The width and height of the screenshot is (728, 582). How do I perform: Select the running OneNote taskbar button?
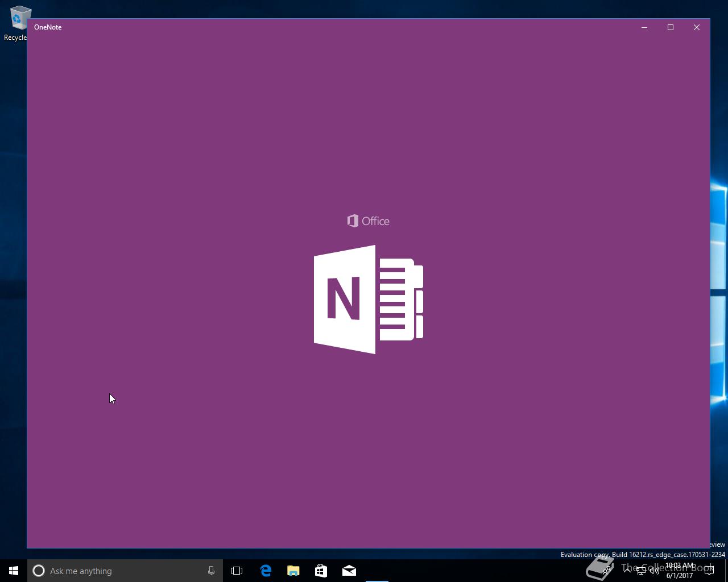(x=377, y=571)
